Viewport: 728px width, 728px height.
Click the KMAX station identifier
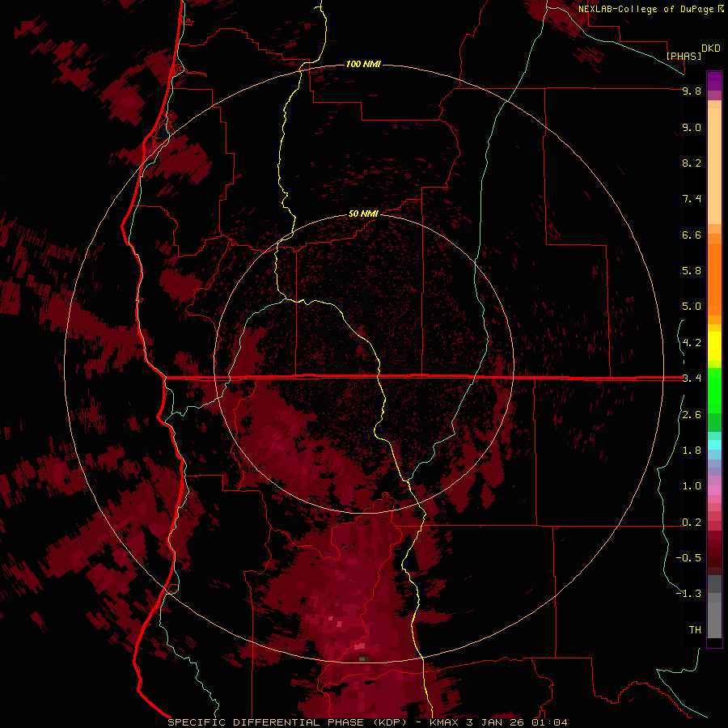coord(445,722)
